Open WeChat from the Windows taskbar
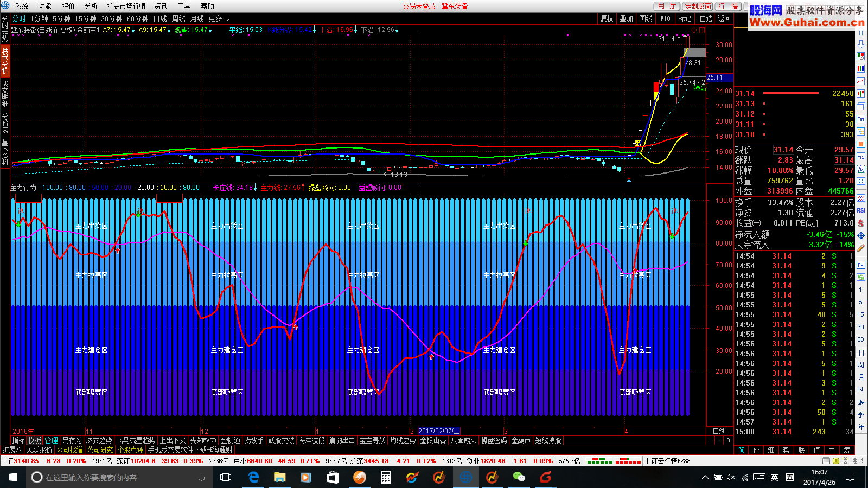 (519, 477)
